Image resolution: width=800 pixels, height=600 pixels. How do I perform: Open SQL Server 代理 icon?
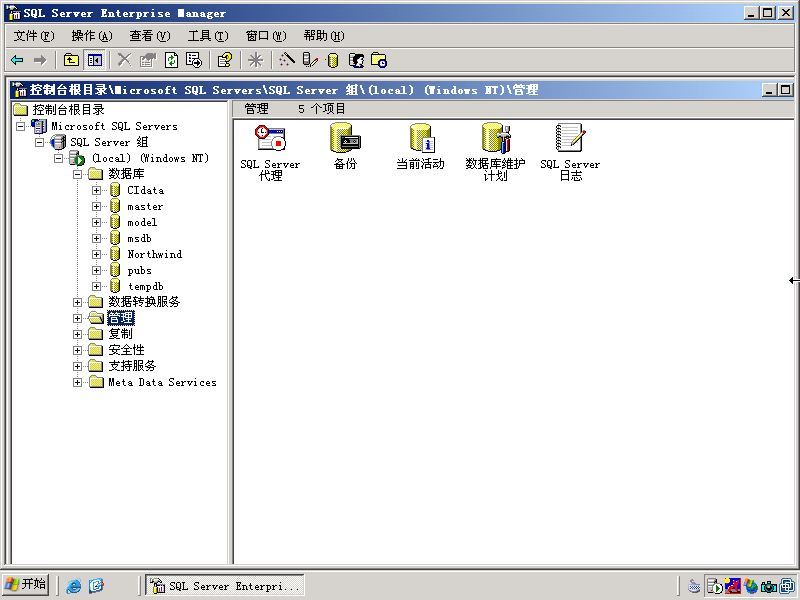(x=270, y=152)
